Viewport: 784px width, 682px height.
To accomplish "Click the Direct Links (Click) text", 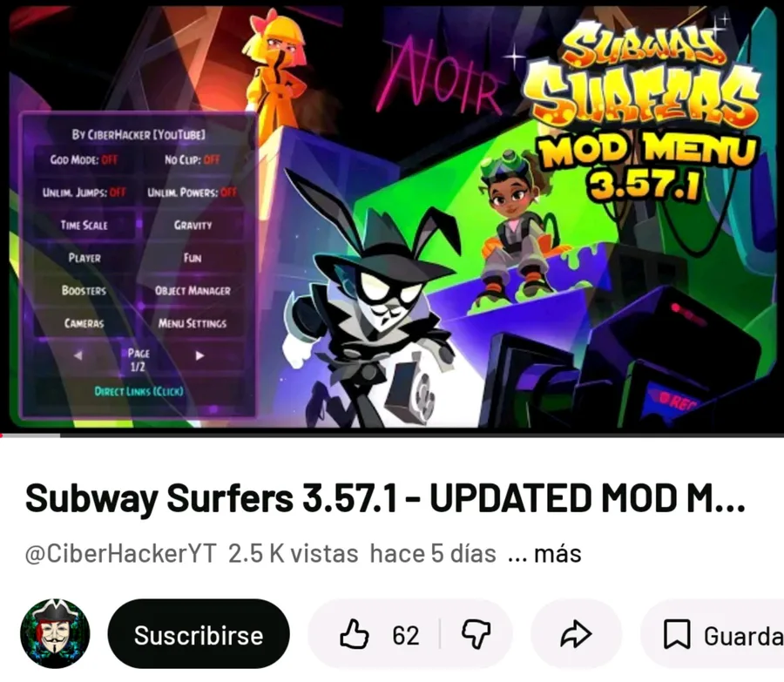I will point(139,391).
